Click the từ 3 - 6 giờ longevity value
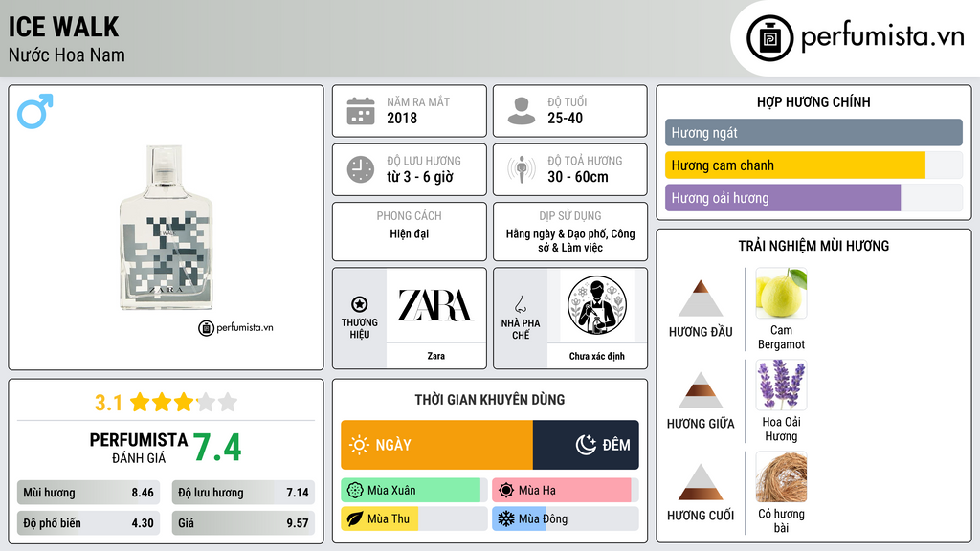 coord(419,177)
